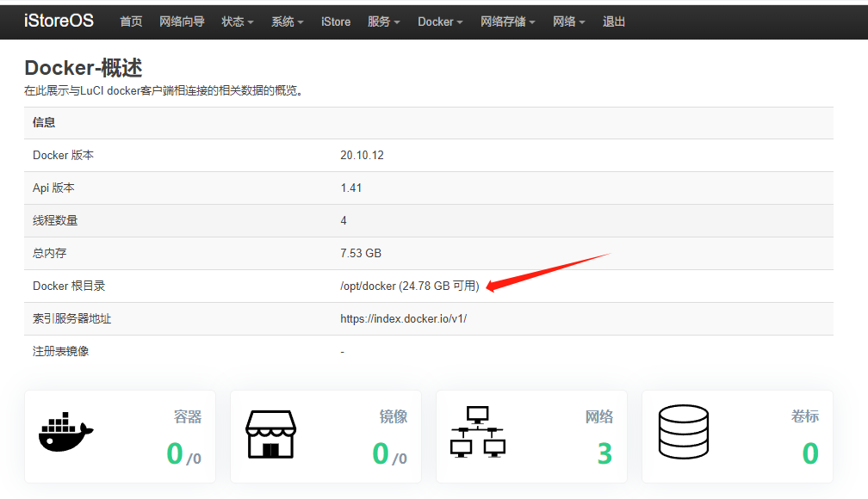
Task: Click the index.docker.io server address text
Action: (x=403, y=318)
